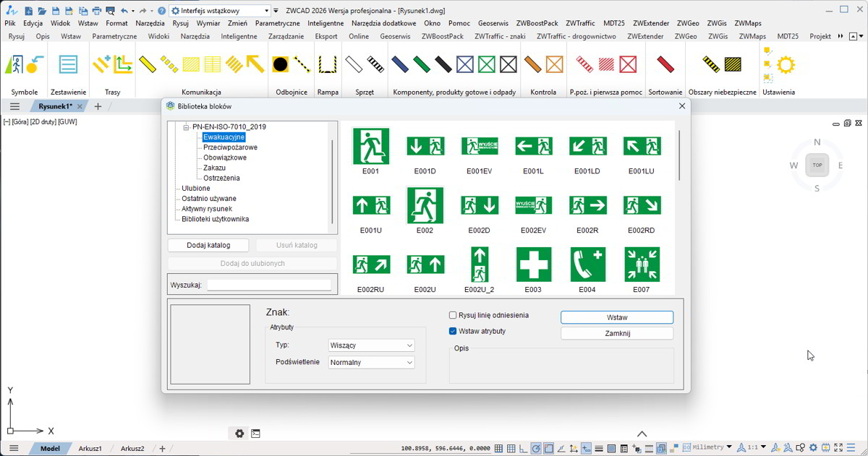Select the E003 first aid cross sign

click(533, 264)
